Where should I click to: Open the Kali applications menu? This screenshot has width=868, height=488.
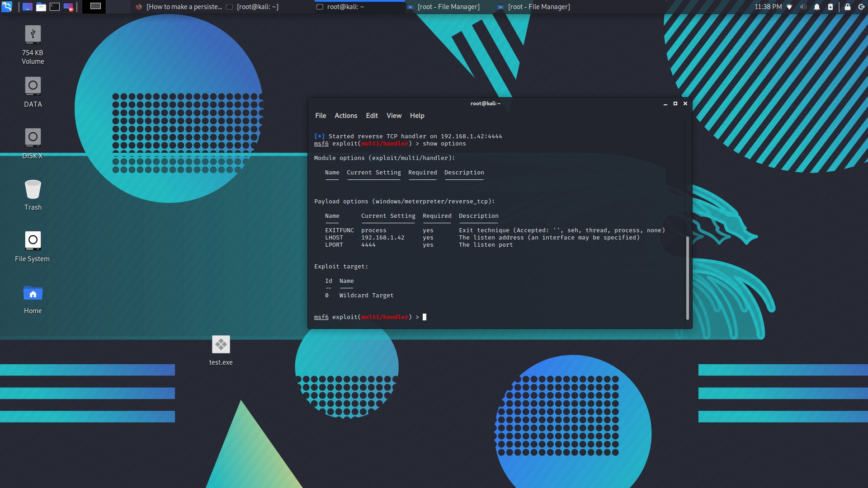(7, 7)
